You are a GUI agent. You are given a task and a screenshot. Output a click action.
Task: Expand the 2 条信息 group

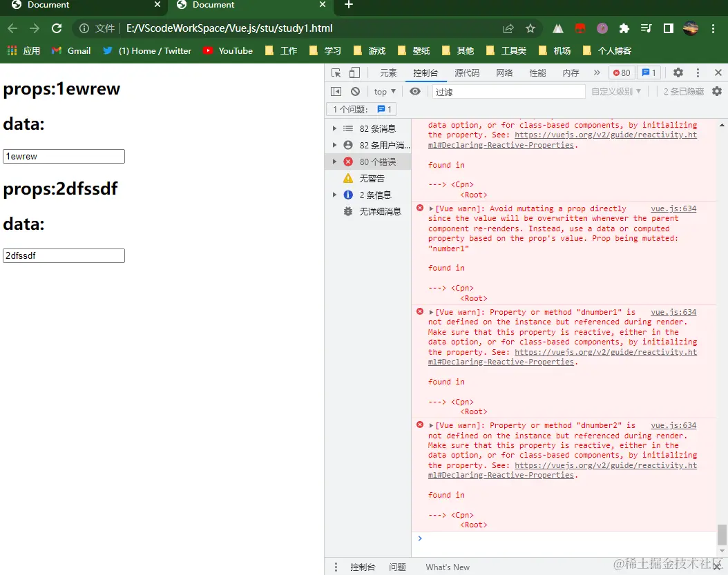[x=334, y=195]
